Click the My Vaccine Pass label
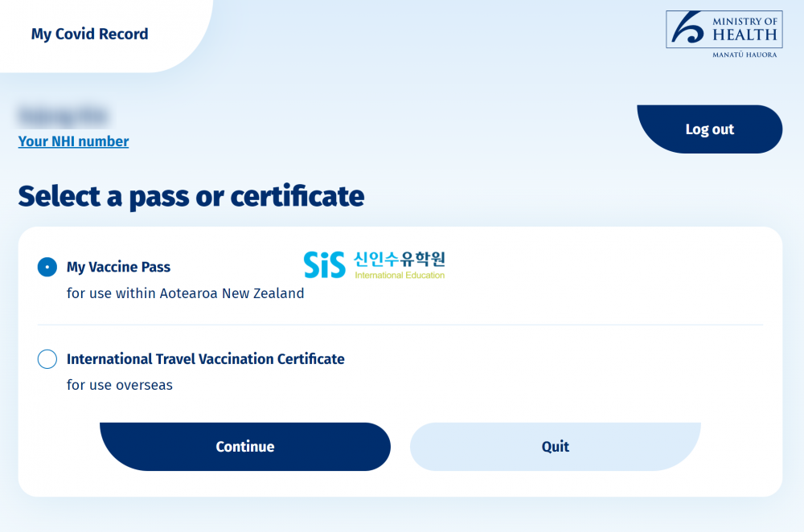 pos(118,267)
